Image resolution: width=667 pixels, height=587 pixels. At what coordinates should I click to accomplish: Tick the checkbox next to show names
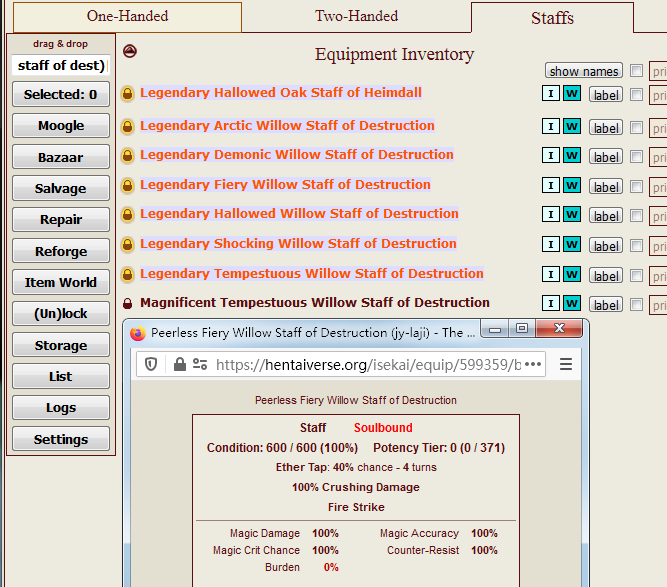coord(636,71)
